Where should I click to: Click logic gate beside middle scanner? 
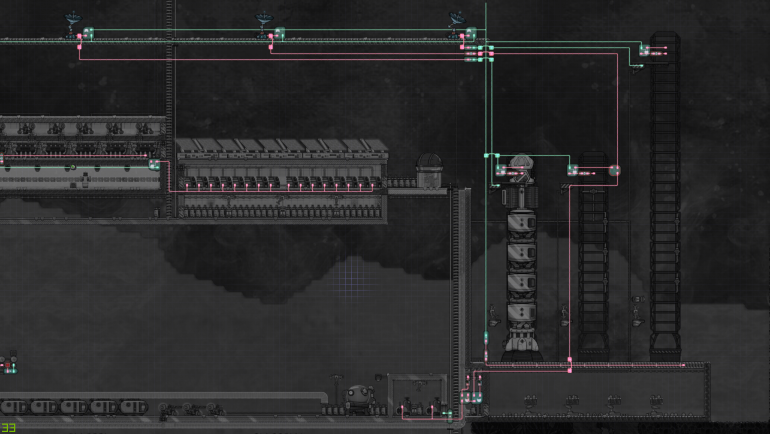pyautogui.click(x=279, y=33)
